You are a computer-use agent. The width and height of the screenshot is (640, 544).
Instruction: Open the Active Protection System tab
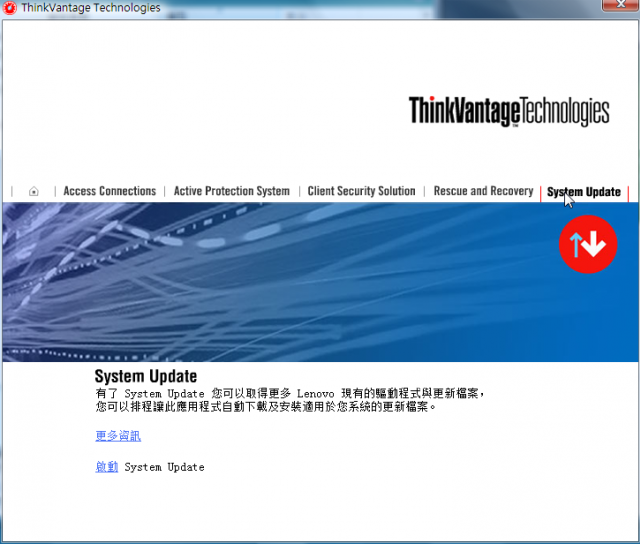click(231, 191)
